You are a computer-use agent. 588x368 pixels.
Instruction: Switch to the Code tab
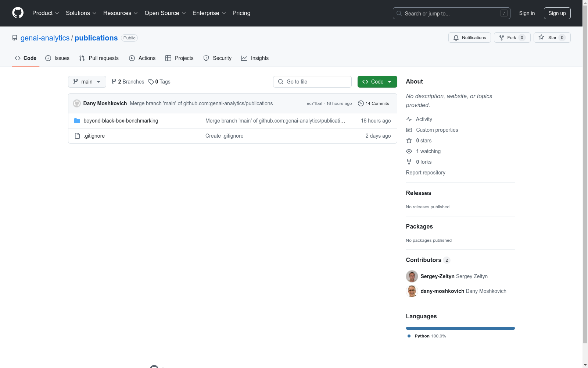(26, 58)
